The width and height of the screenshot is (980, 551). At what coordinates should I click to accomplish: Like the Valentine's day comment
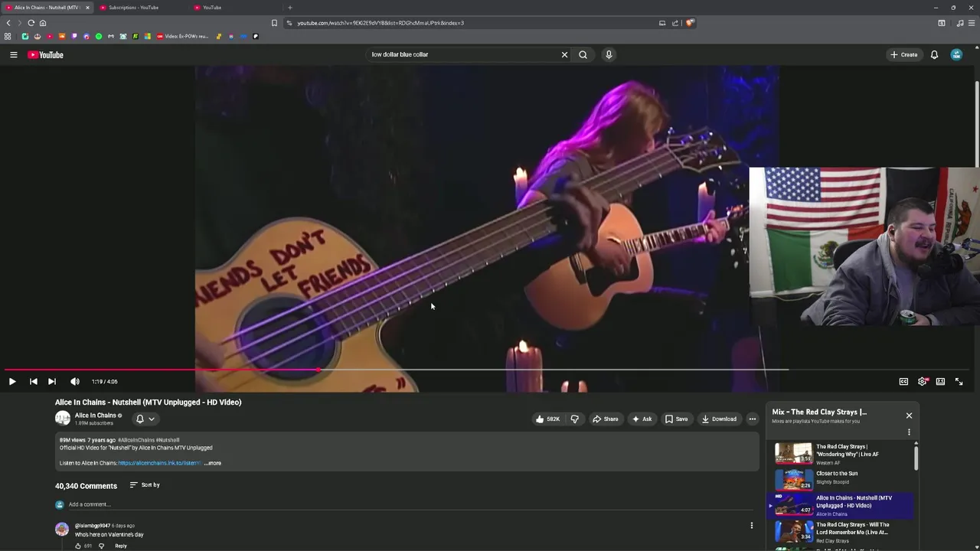[78, 546]
